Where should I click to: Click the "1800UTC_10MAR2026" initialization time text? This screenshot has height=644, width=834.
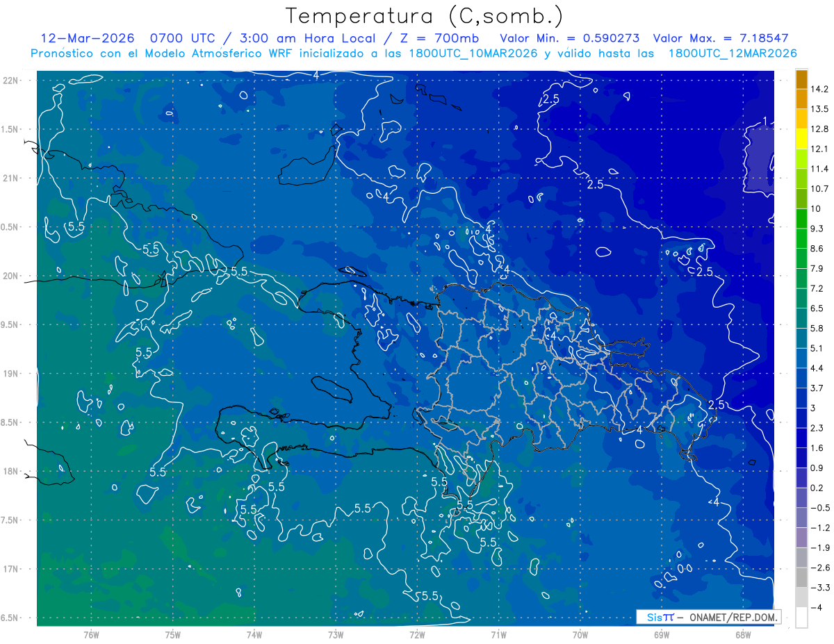474,53
